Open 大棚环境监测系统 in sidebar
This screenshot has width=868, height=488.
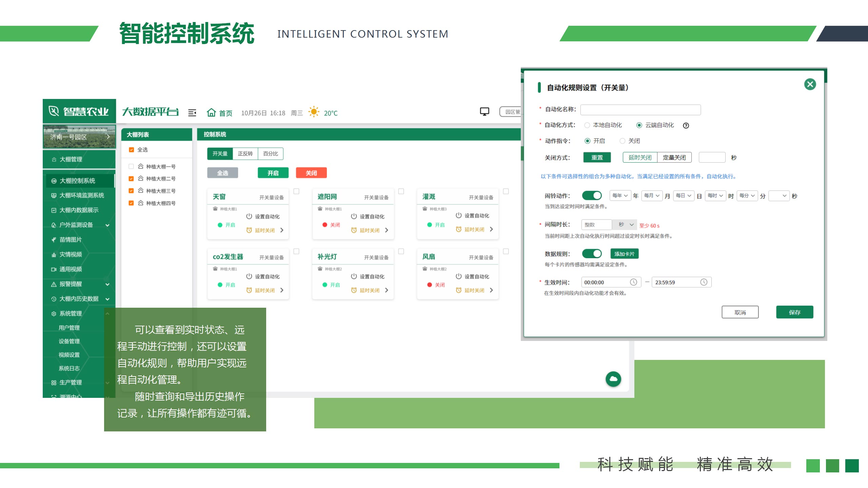pyautogui.click(x=81, y=195)
